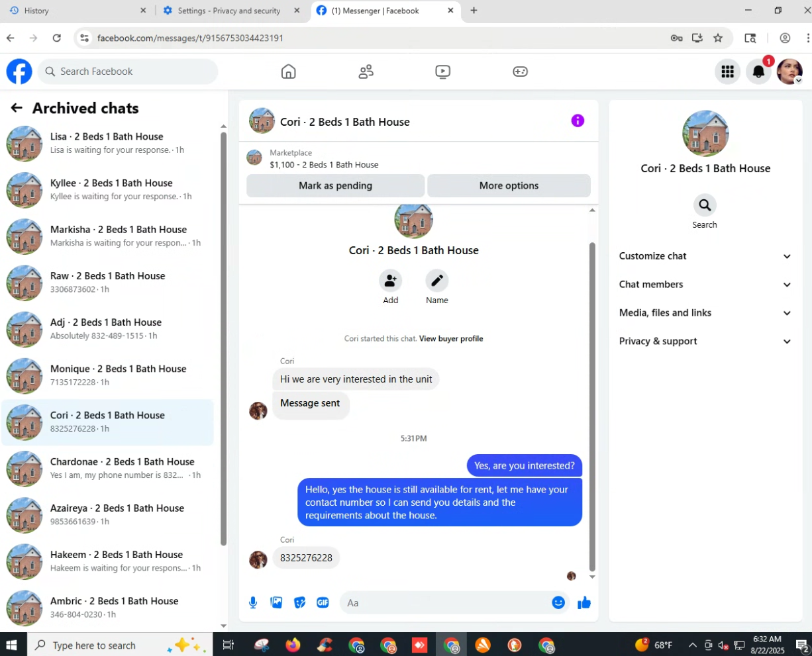Expand Privacy & support section

pos(705,342)
